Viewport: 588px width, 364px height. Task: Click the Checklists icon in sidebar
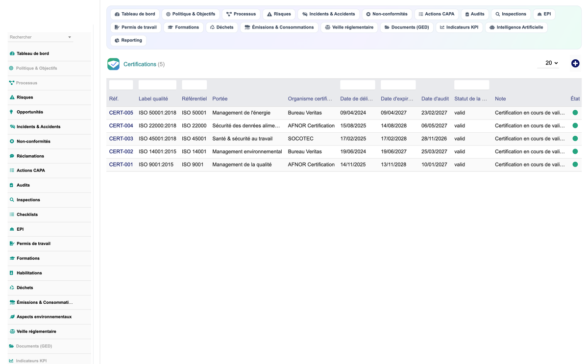[12, 215]
